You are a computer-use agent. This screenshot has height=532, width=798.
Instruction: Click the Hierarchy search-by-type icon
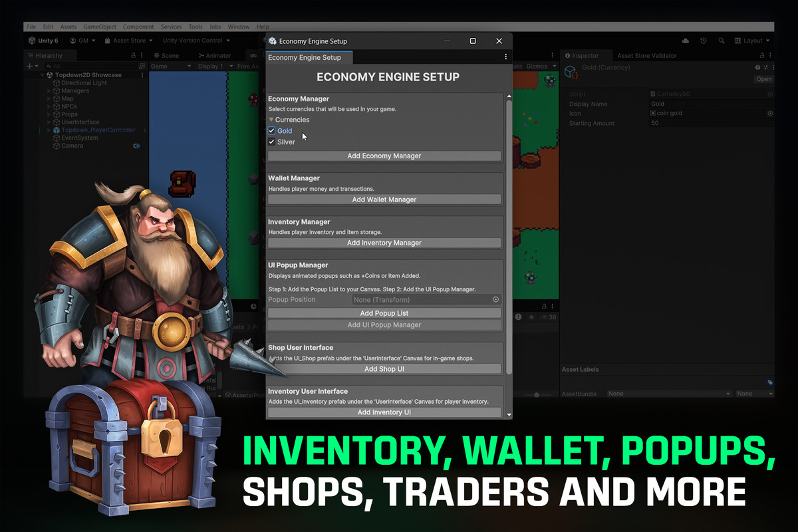(141, 66)
